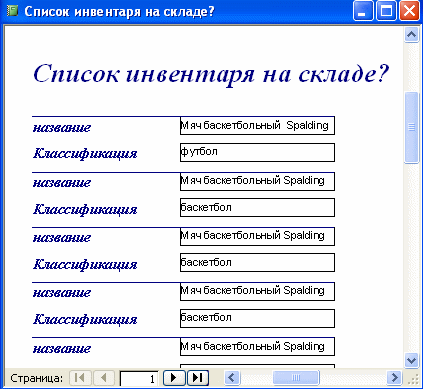
Task: Click the horizontal scrollbar left arrow
Action: coord(232,378)
